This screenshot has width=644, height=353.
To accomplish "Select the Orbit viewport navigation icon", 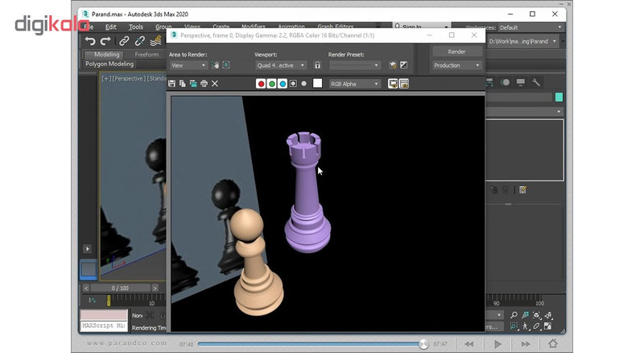I will [x=536, y=326].
